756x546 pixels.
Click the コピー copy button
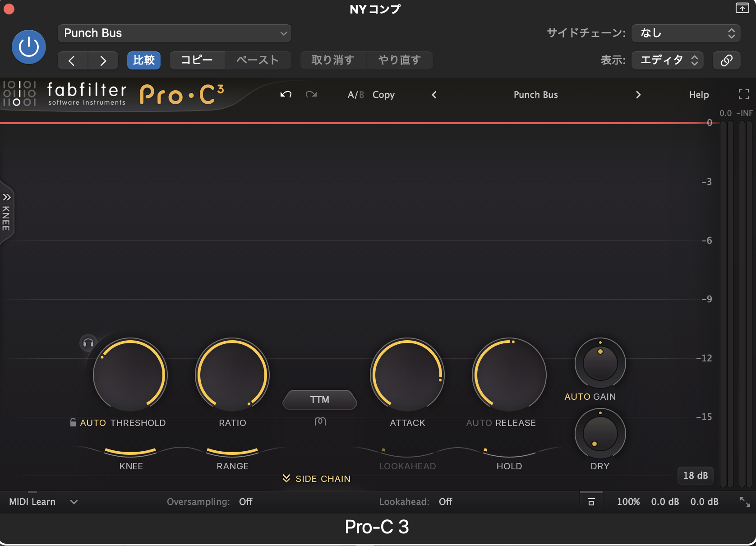[197, 60]
